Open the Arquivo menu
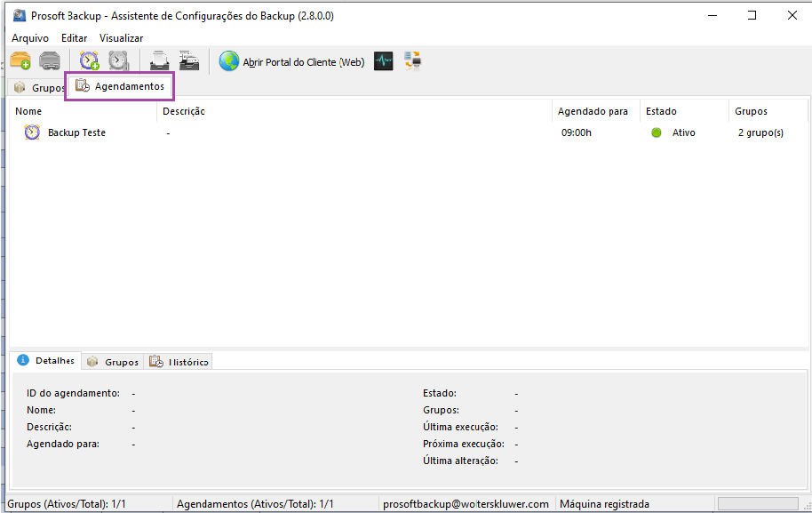Viewport: 812px width, 513px height. coord(30,38)
